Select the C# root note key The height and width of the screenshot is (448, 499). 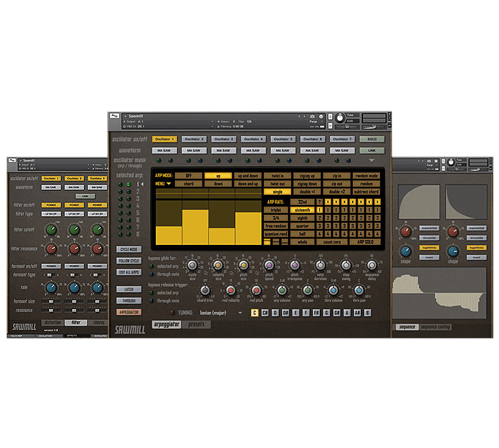tap(265, 313)
